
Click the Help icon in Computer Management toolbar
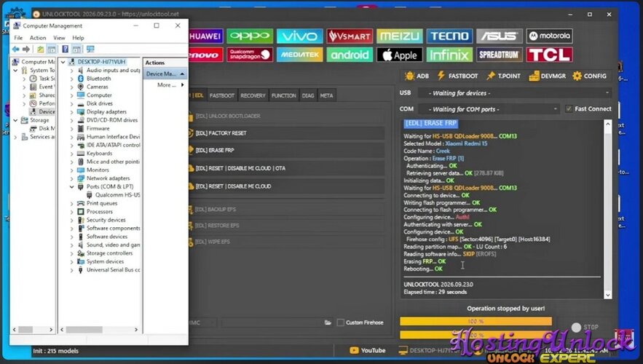66,50
